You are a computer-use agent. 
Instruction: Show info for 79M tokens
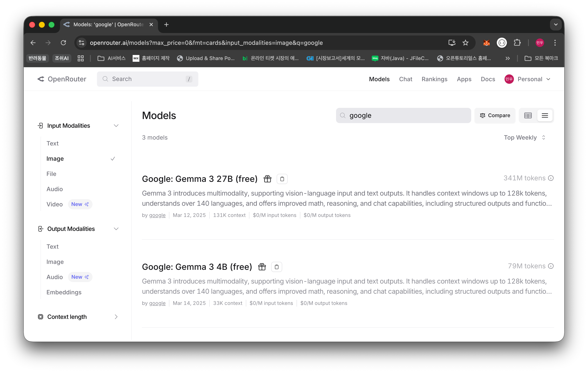(x=551, y=266)
